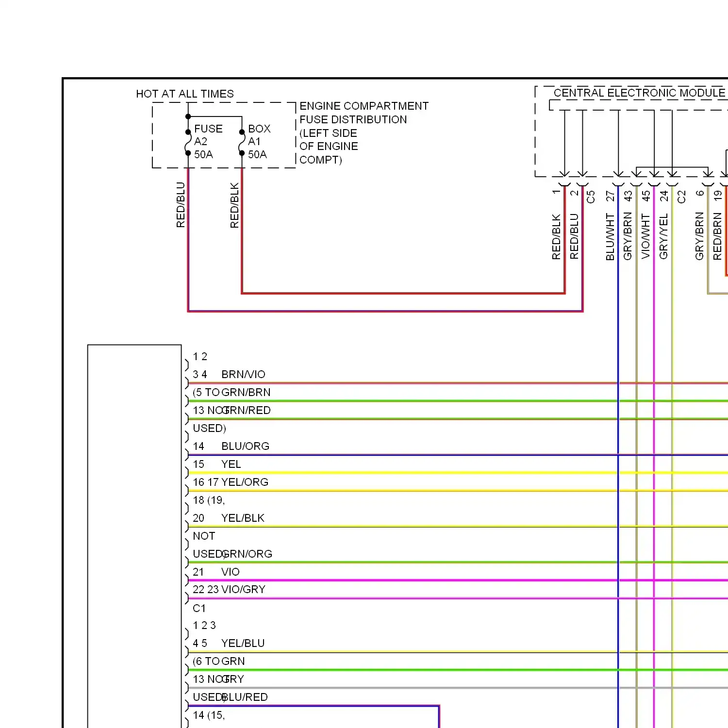Viewport: 728px width, 728px height.
Task: Select the vertical RED/BLK label below fuse A1
Action: 234,205
